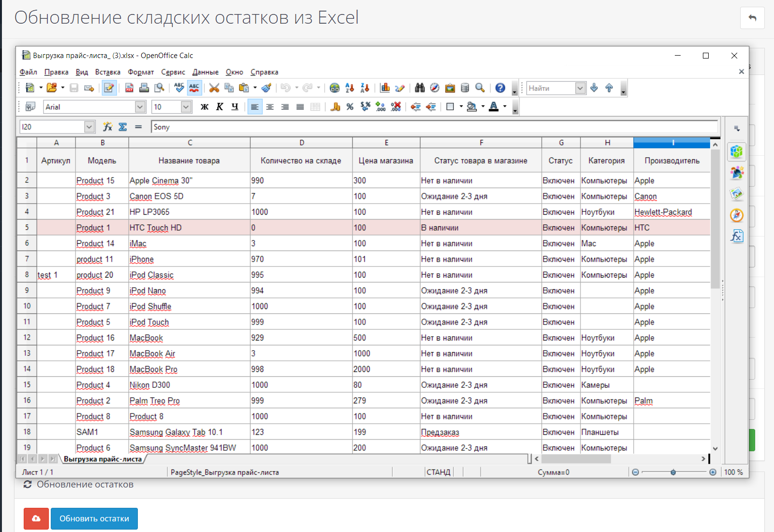
Task: Sort descending with Z-A icon
Action: 365,88
